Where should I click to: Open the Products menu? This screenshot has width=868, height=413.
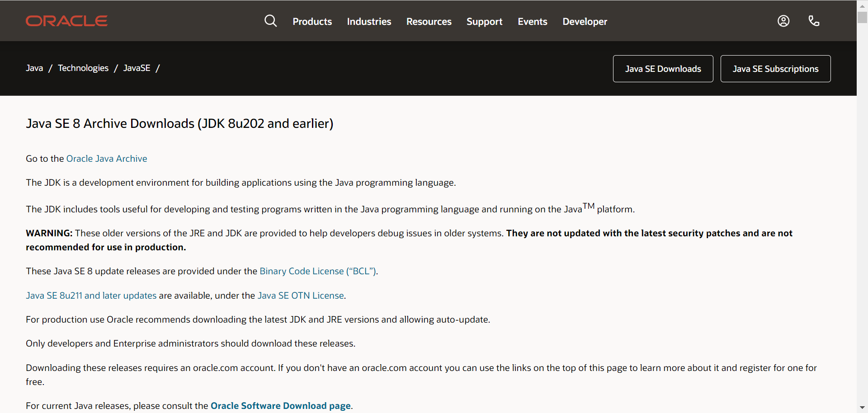click(x=312, y=22)
